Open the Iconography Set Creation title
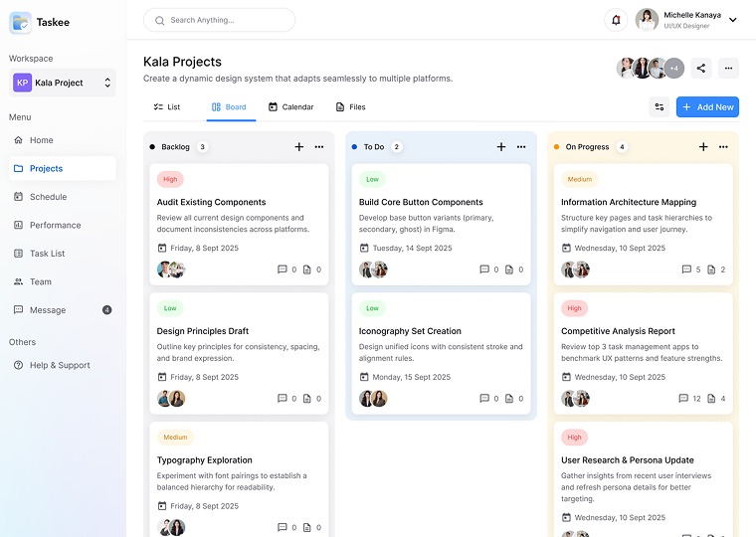This screenshot has width=756, height=537. [410, 331]
